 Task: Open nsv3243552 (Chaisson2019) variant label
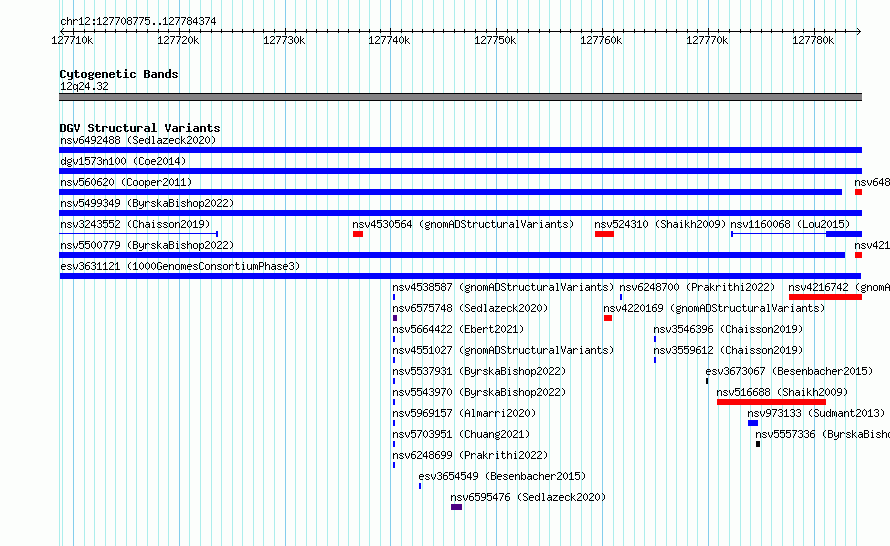pos(135,224)
